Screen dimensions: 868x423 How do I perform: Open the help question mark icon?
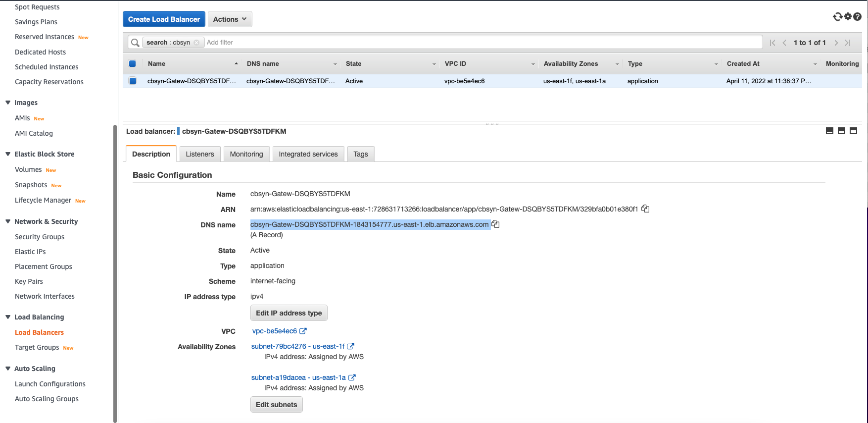[858, 17]
